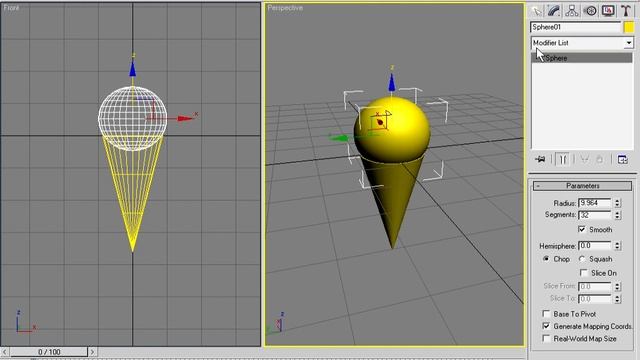The height and width of the screenshot is (360, 640).
Task: Click the Segments value field
Action: coord(595,215)
